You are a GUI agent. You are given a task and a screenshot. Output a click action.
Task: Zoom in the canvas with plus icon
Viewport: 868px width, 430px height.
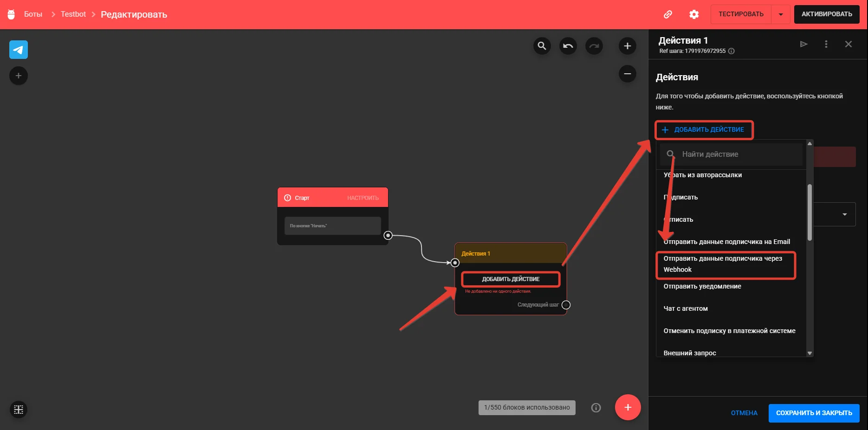[x=627, y=46]
